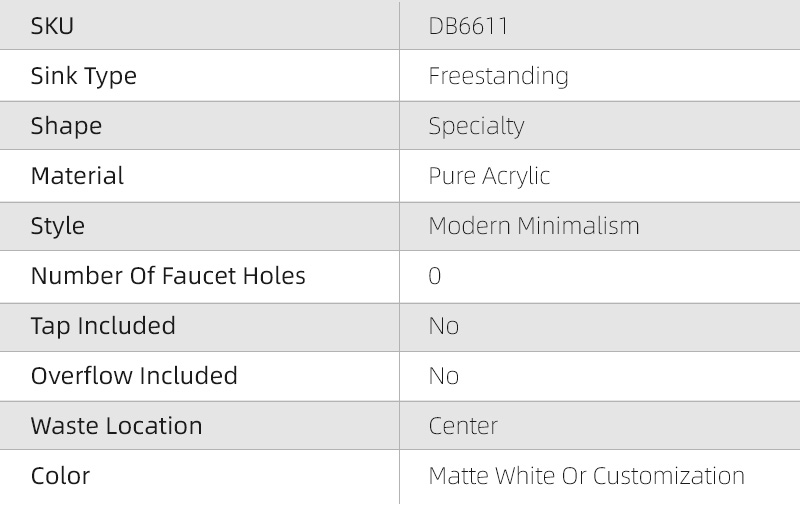The height and width of the screenshot is (505, 800).
Task: Select the DB6611 SKU value
Action: (x=468, y=26)
